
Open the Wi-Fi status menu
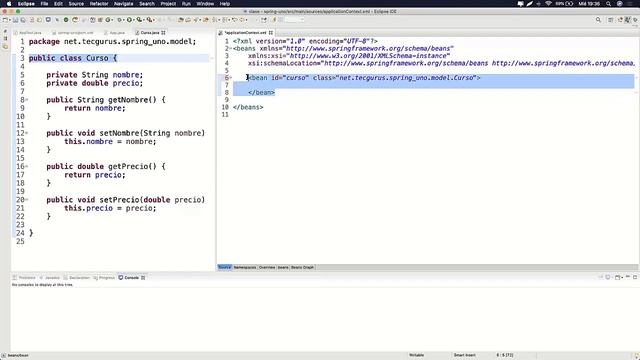click(548, 4)
